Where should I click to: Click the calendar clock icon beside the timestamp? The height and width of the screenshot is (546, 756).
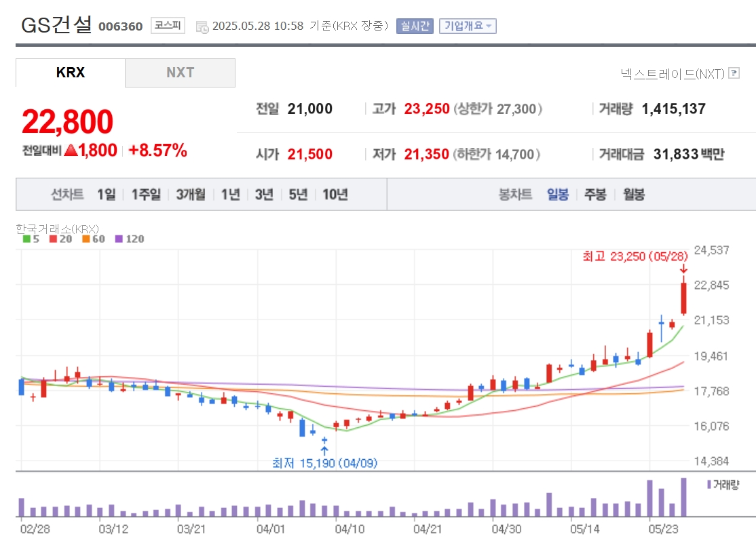point(202,27)
